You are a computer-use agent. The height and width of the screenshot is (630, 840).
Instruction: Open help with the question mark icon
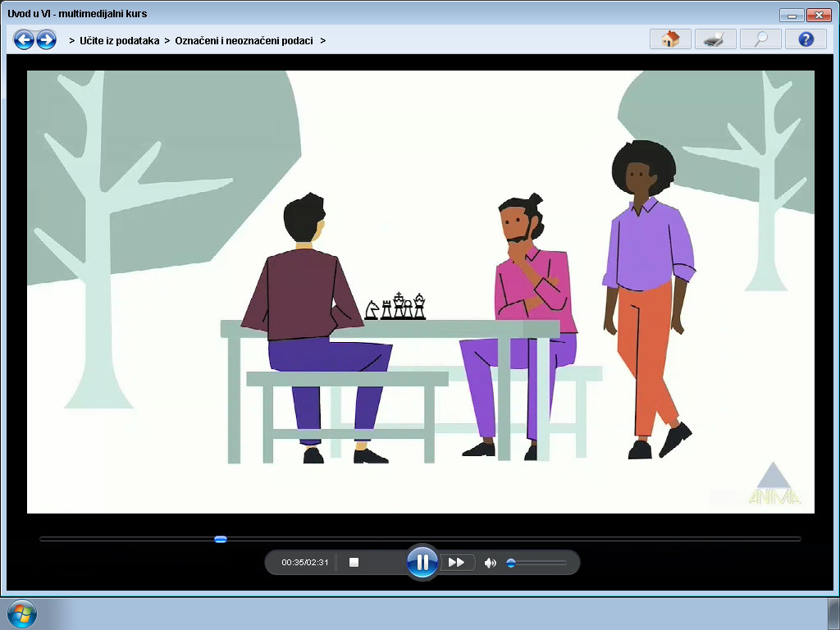pyautogui.click(x=806, y=39)
